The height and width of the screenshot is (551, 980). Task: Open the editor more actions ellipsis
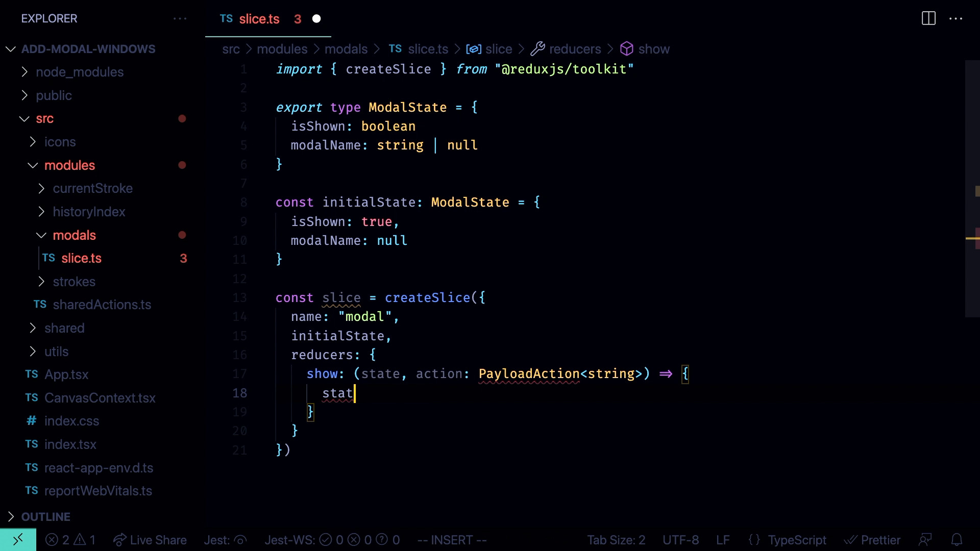pyautogui.click(x=957, y=18)
